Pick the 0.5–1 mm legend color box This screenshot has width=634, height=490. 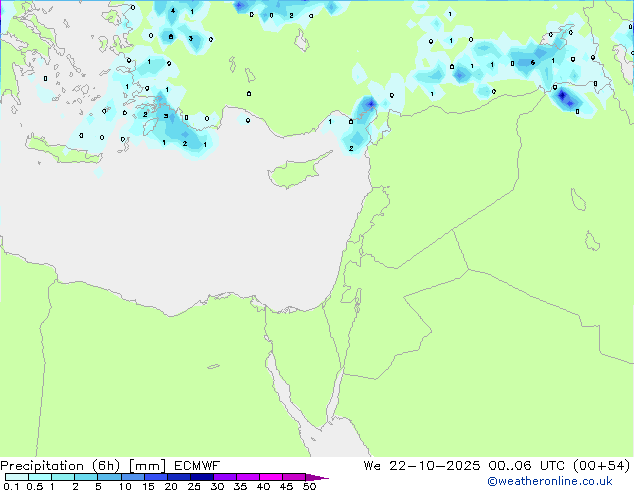pyautogui.click(x=40, y=477)
